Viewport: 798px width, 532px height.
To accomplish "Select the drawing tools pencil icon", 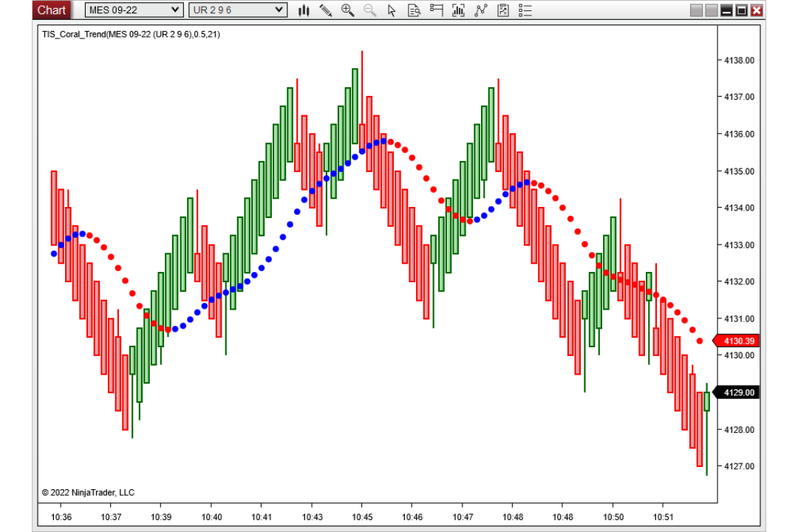I will (x=326, y=10).
